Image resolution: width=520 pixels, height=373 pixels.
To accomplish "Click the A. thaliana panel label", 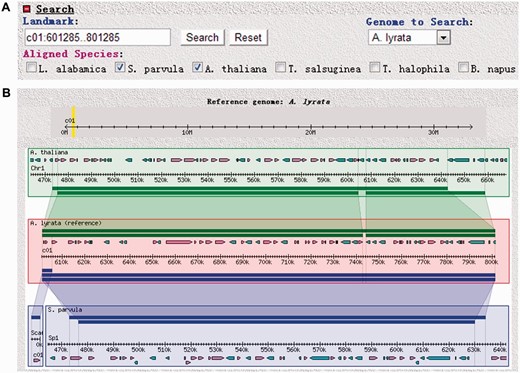I will click(x=49, y=152).
